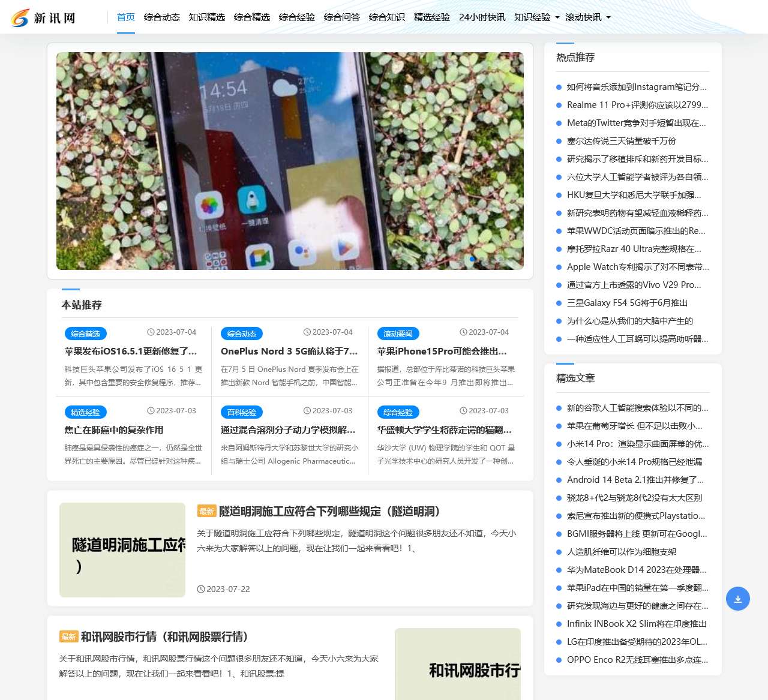Click the 隧道明洞施工 article thumbnail
Image resolution: width=768 pixels, height=700 pixels.
click(x=122, y=550)
